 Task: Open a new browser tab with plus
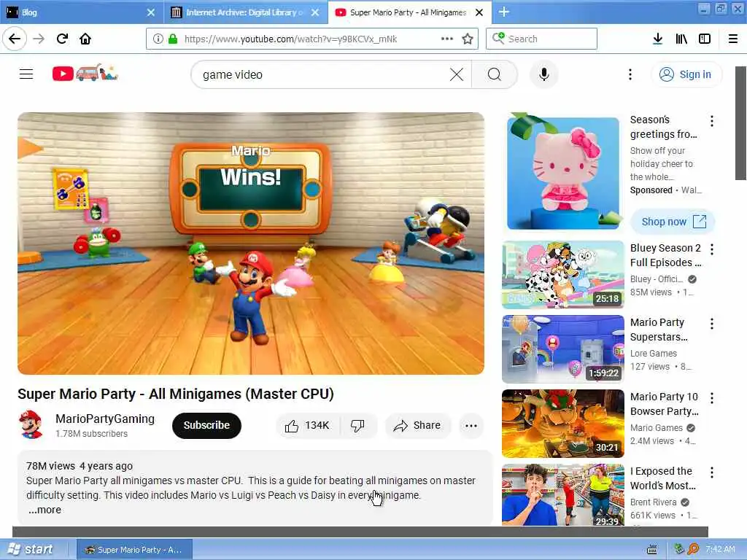tap(504, 12)
